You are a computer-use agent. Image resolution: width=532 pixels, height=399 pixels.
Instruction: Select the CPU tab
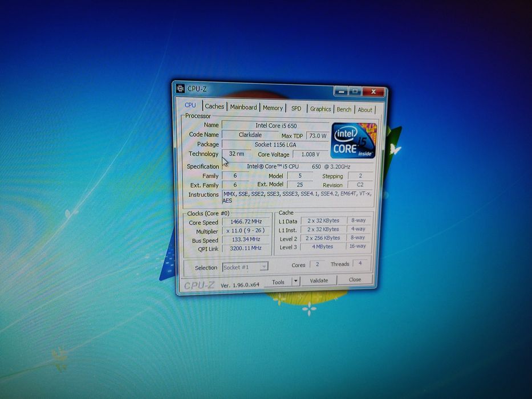(x=190, y=105)
